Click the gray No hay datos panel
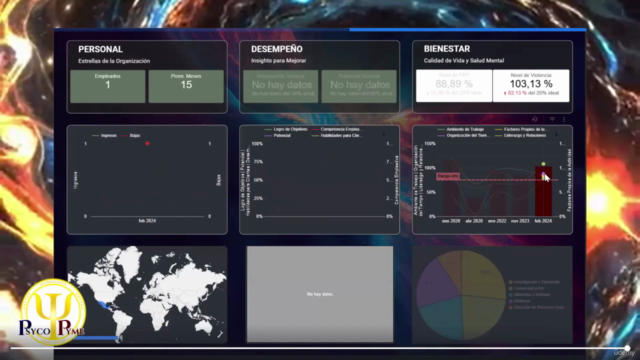 pos(320,294)
